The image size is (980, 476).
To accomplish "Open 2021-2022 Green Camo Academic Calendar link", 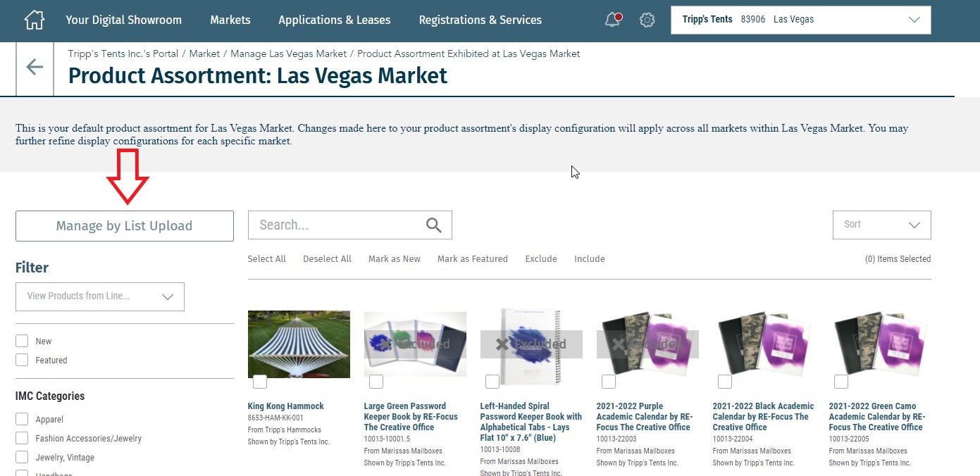I will click(877, 417).
